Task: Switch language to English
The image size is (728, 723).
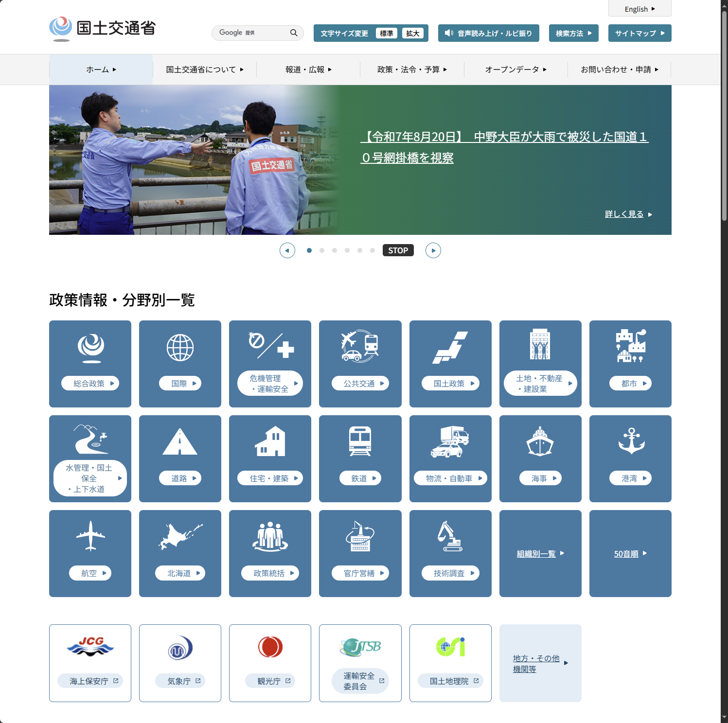Action: tap(639, 9)
